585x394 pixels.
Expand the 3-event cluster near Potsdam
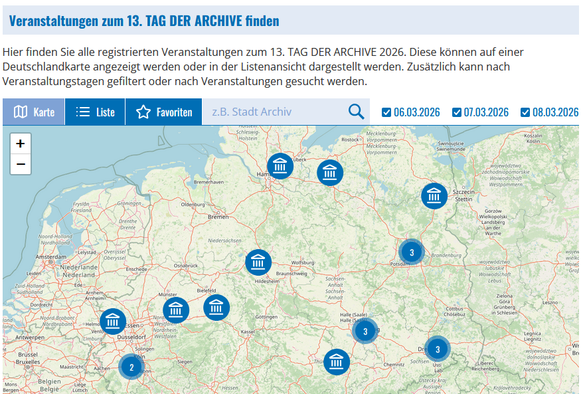(x=412, y=252)
